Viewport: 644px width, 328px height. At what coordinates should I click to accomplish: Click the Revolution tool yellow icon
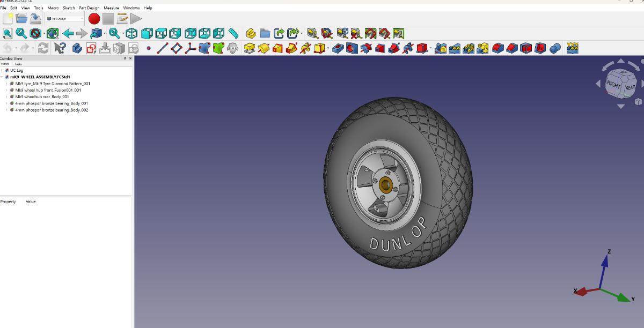[263, 48]
